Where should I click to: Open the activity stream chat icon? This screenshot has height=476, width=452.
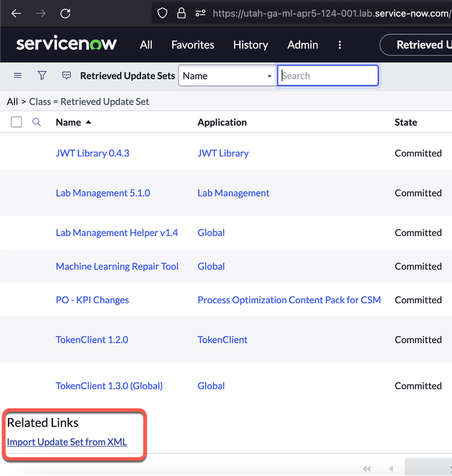click(x=67, y=75)
